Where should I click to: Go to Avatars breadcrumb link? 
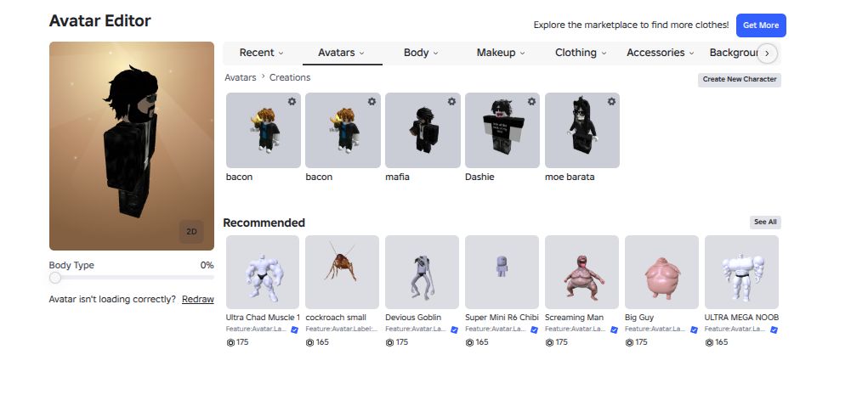(241, 77)
